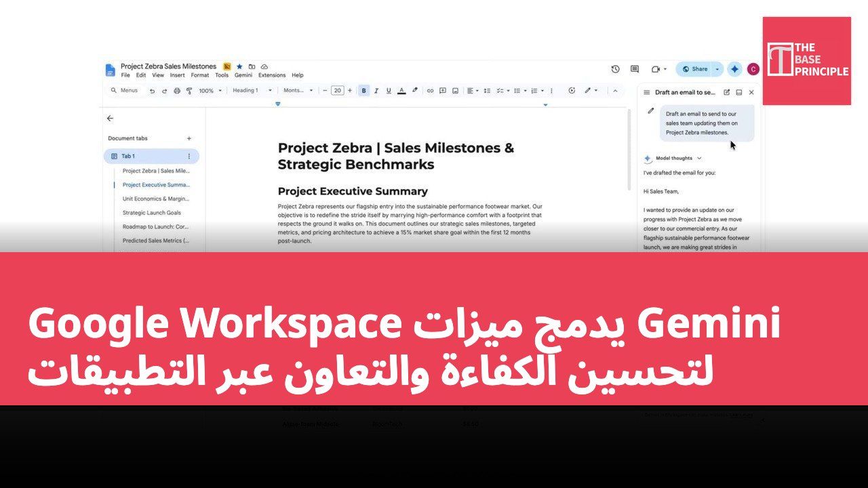Viewport: 868px width, 488px height.
Task: Jump to Unit Economics & Margin outline item
Action: click(156, 199)
